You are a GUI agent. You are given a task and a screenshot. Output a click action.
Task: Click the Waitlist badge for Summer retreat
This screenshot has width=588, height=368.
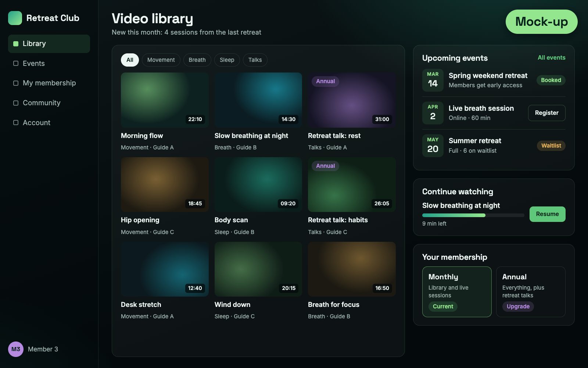pos(551,146)
